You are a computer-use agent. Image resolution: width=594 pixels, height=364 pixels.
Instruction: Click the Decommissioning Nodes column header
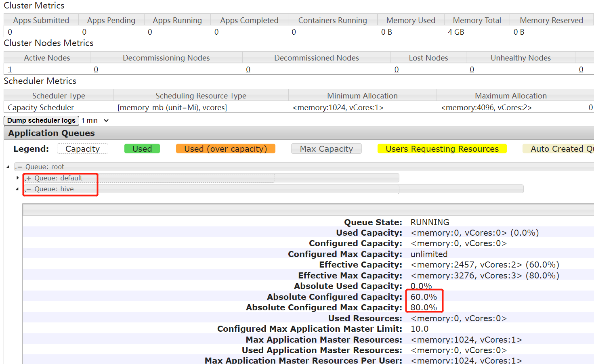pos(166,58)
